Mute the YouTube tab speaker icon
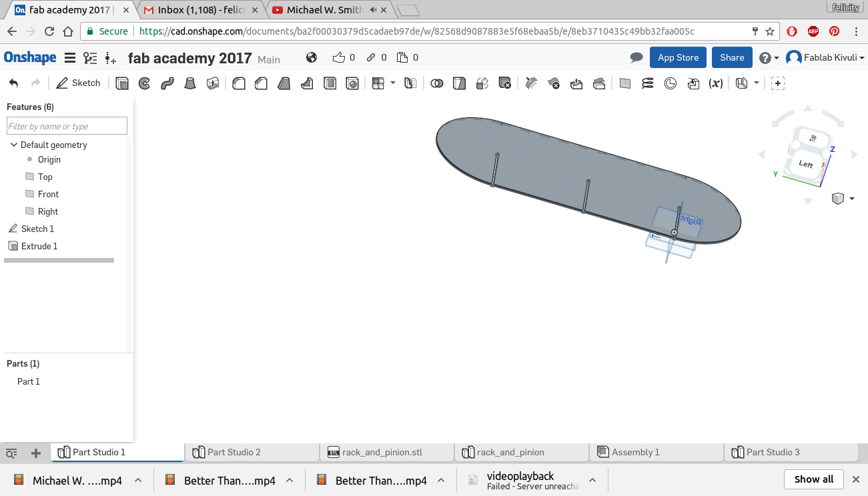This screenshot has width=868, height=496. (x=373, y=10)
